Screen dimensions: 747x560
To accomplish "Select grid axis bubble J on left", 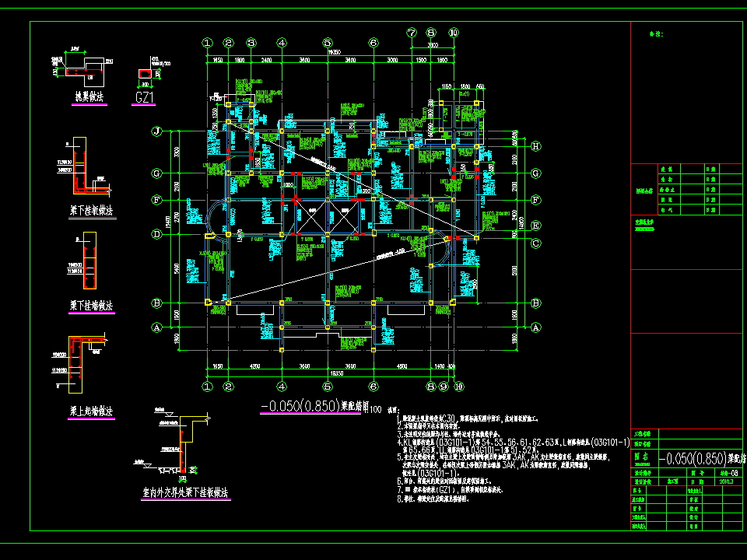I will tap(156, 131).
